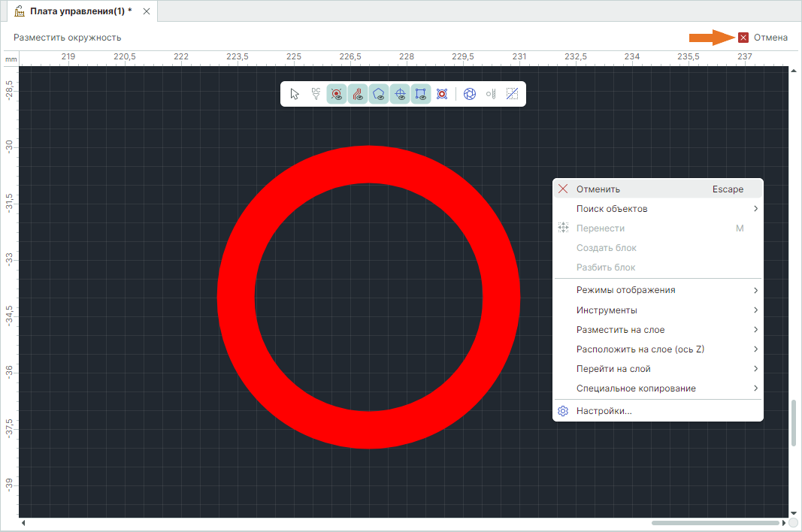The height and width of the screenshot is (532, 802).
Task: Open Настройки... from context menu
Action: tap(604, 411)
